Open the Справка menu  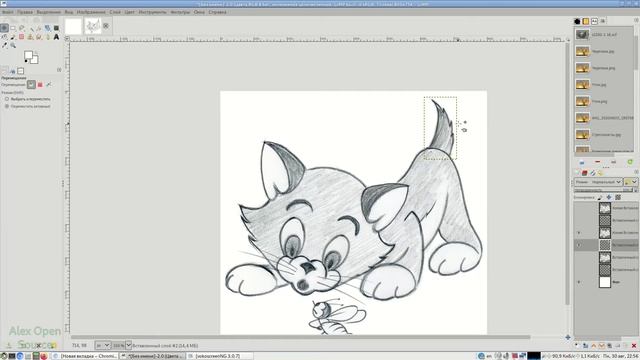(217, 12)
